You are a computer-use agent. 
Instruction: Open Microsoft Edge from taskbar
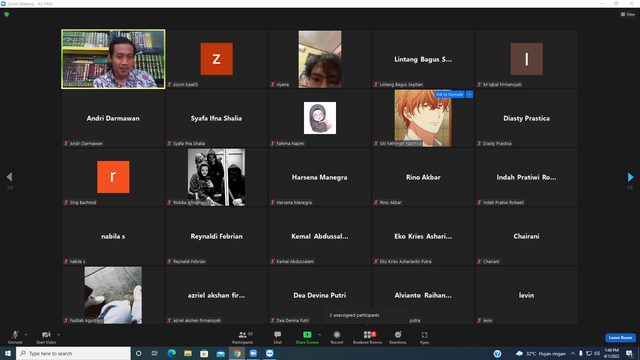(171, 353)
